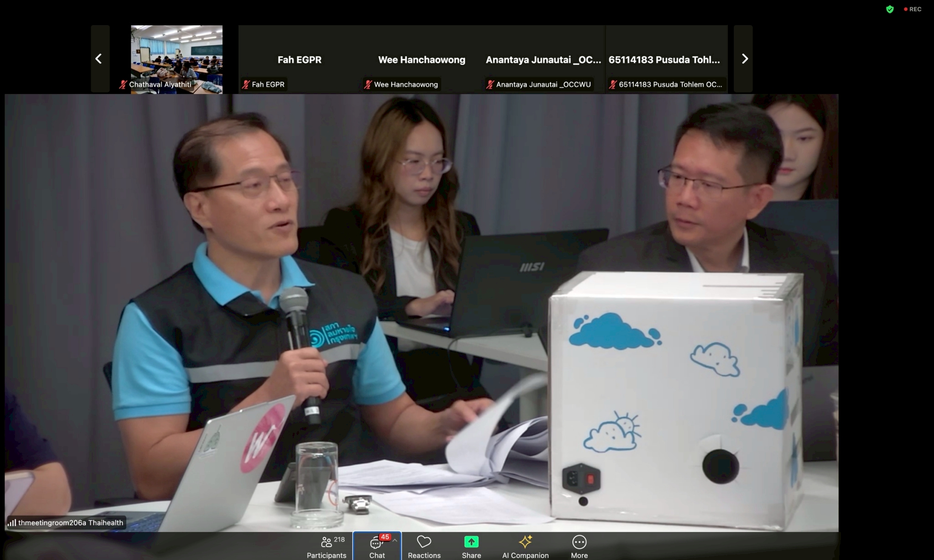This screenshot has height=560, width=934.
Task: Expand the Chat options caret
Action: (395, 540)
